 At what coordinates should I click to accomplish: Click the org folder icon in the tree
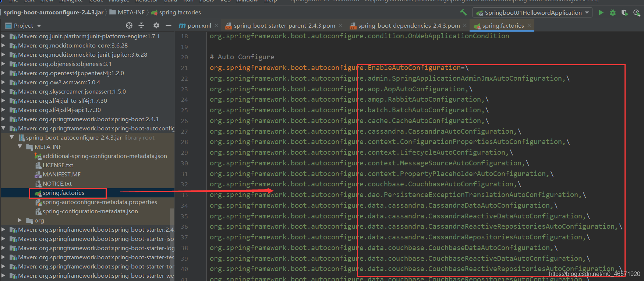click(30, 221)
